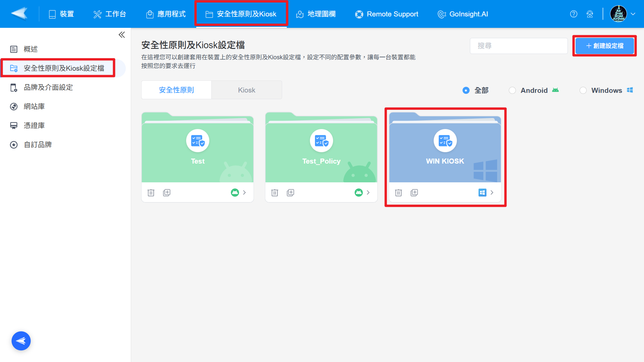Screen dimensions: 644x362
Task: Switch to the Kiosk tab
Action: click(x=247, y=90)
